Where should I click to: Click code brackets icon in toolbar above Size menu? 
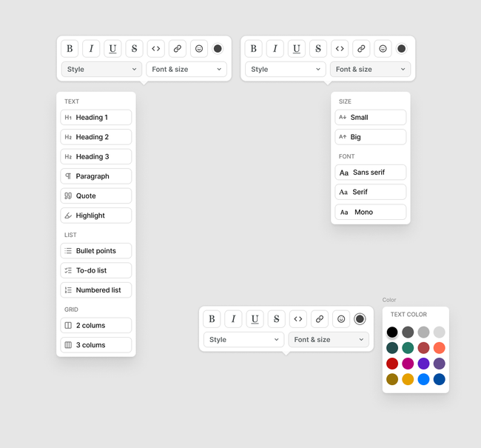[x=340, y=49]
